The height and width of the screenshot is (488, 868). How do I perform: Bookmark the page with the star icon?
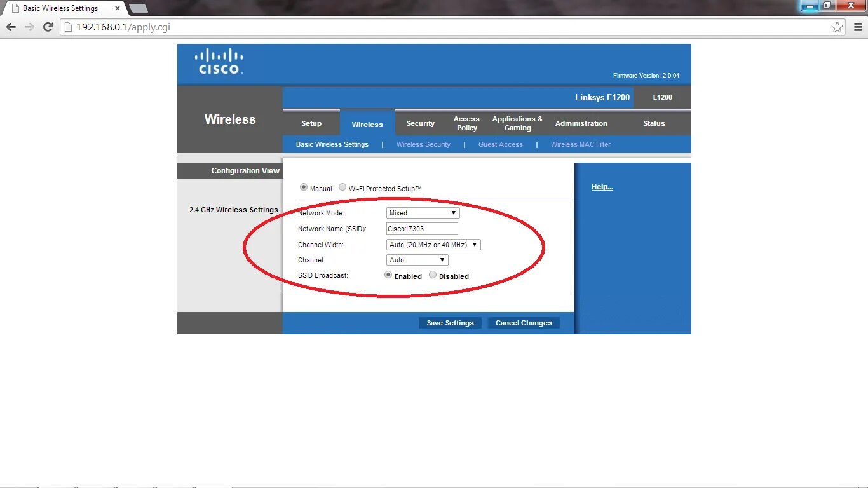[837, 27]
